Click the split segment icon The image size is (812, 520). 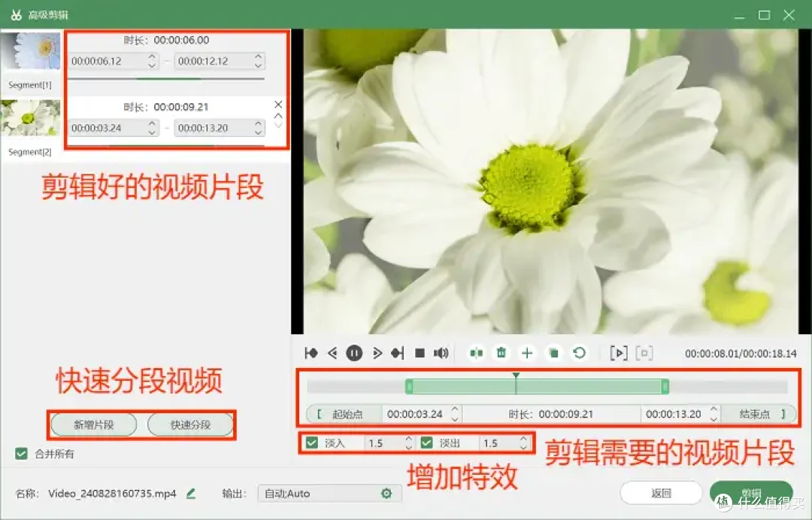point(477,353)
